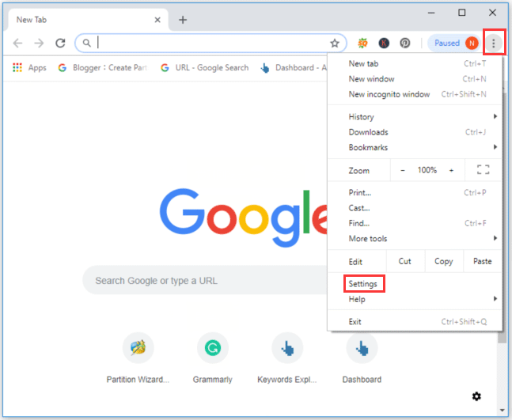Open the Dashboard bookmark in bookmarks bar
This screenshot has height=420, width=512.
click(x=294, y=67)
